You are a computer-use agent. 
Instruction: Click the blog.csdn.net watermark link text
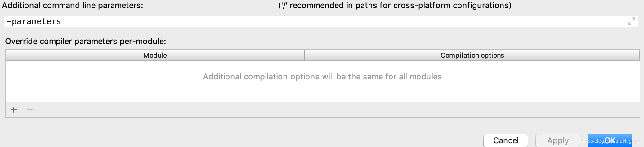pyautogui.click(x=611, y=141)
